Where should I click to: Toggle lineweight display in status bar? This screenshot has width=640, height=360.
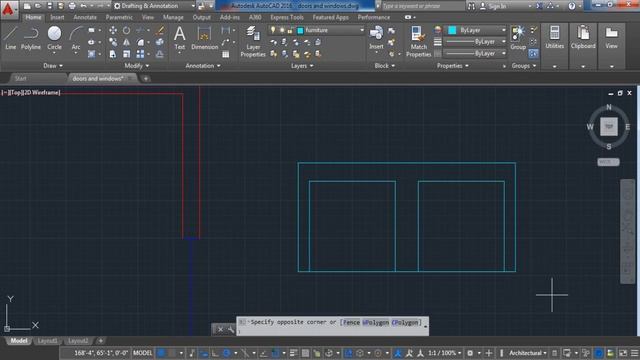(x=293, y=353)
